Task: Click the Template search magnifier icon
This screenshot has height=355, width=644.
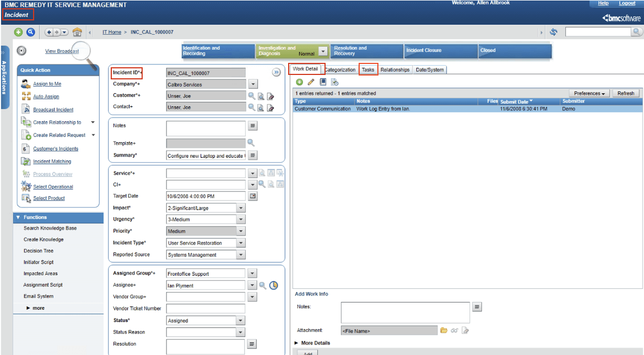Action: pos(251,143)
